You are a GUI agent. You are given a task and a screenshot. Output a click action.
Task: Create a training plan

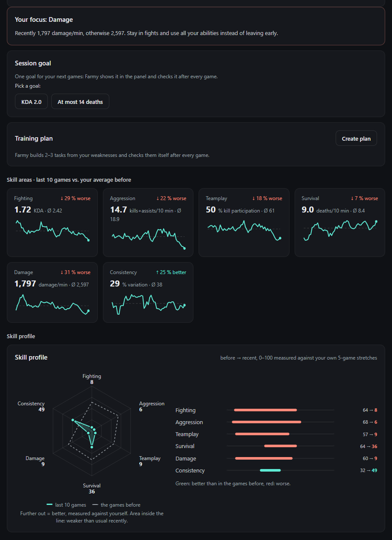[356, 138]
